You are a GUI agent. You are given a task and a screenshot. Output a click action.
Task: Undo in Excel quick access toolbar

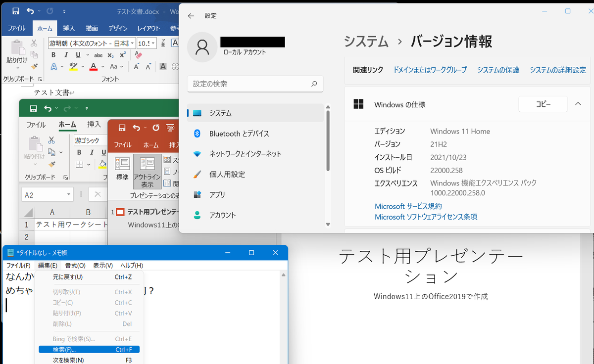[48, 108]
